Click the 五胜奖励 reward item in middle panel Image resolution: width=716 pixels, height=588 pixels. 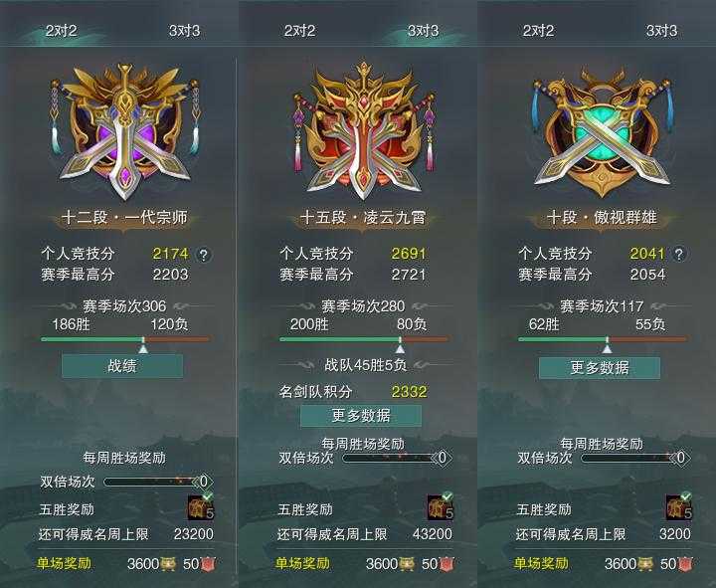click(x=441, y=506)
